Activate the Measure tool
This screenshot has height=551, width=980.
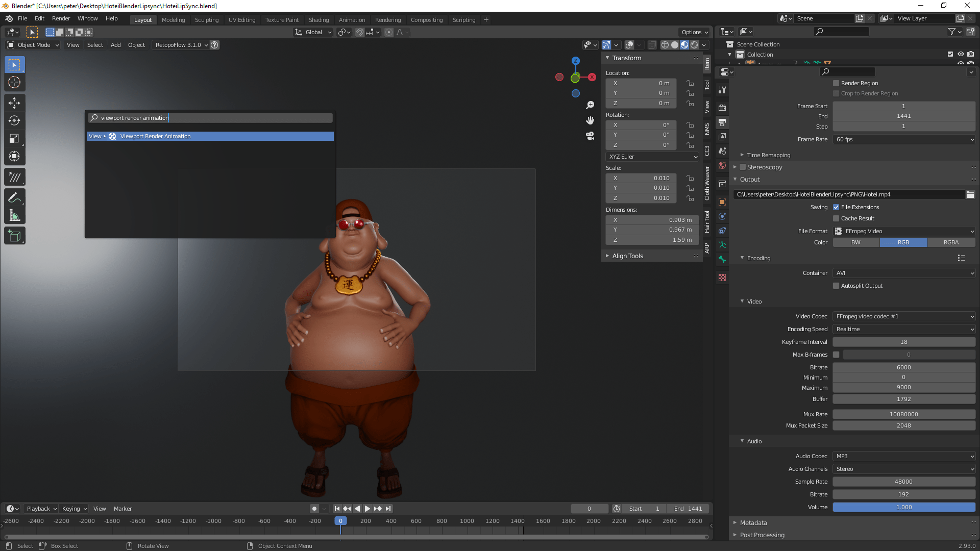[14, 215]
